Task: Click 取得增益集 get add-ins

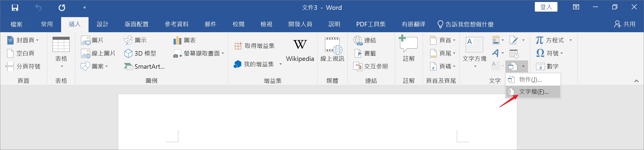Action: click(255, 46)
